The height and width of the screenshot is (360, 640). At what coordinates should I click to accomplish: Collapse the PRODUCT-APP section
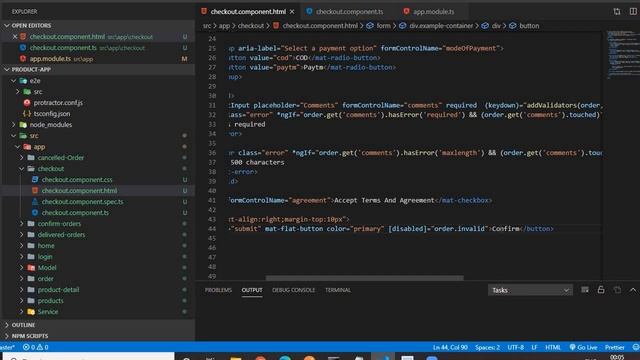coord(7,69)
